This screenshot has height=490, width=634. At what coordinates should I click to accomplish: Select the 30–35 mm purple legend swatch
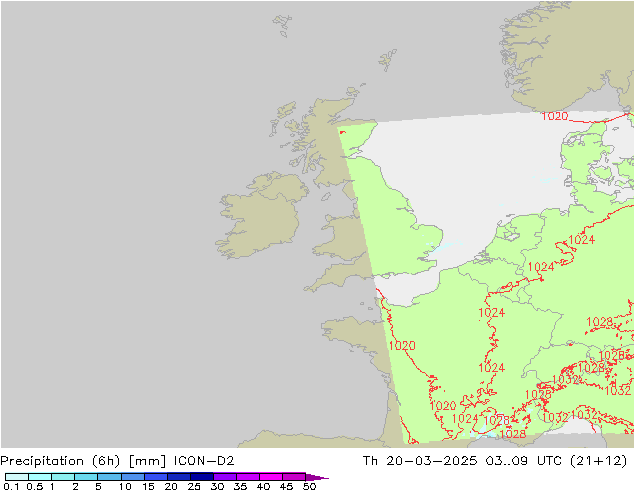click(225, 477)
